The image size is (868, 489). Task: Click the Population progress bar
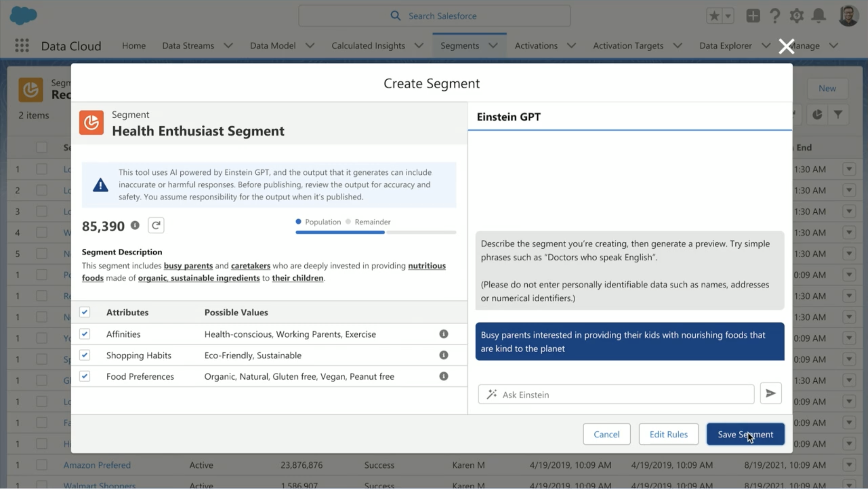coord(340,232)
